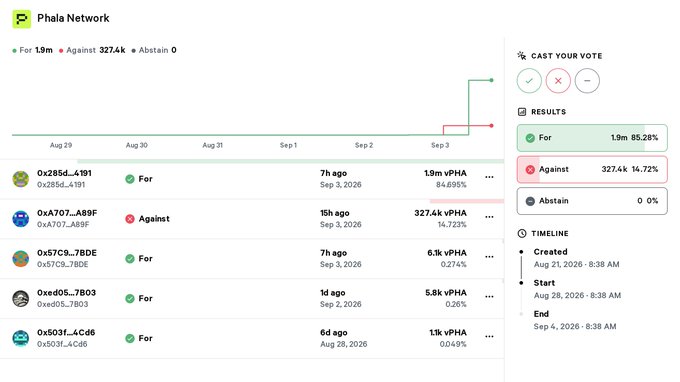680x382 pixels.
Task: Click green For icon in 0x57C9...7BDE row
Action: pyautogui.click(x=130, y=259)
